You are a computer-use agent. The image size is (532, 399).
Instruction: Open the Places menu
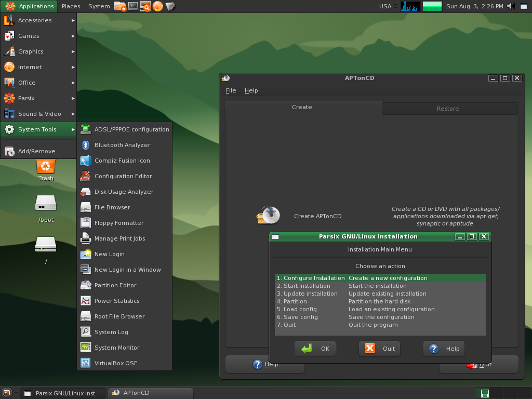(x=71, y=6)
